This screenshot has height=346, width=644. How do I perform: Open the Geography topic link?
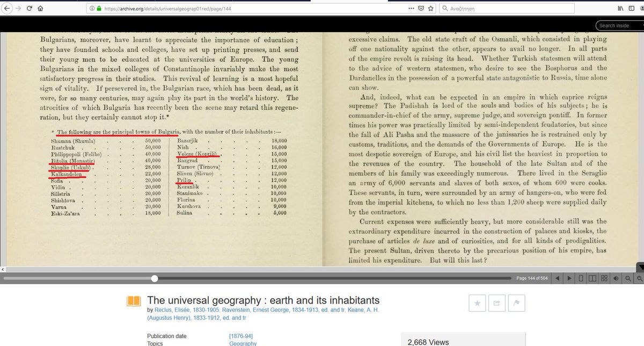pyautogui.click(x=243, y=343)
